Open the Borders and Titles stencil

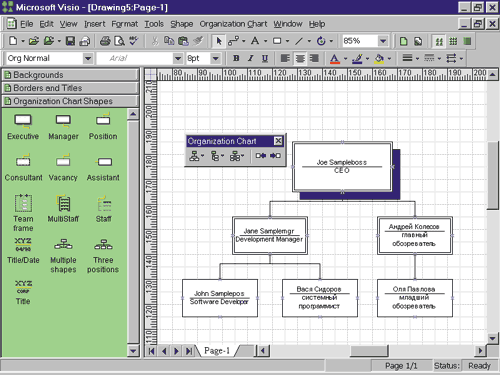pyautogui.click(x=71, y=88)
